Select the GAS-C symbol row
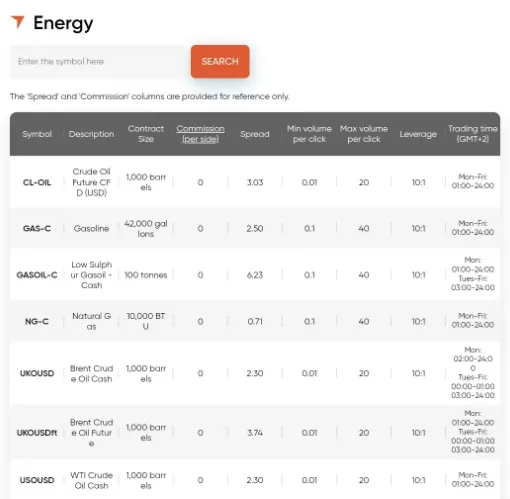 (255, 228)
